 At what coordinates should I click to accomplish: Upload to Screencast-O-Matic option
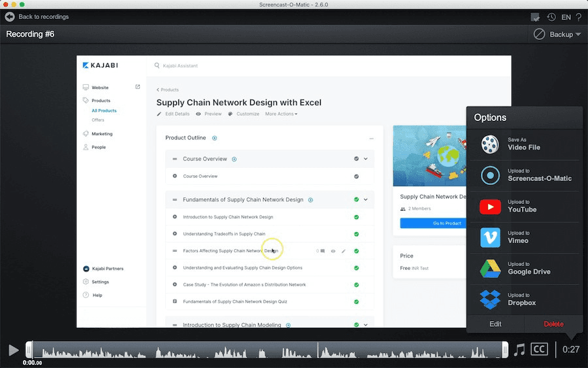tap(524, 175)
